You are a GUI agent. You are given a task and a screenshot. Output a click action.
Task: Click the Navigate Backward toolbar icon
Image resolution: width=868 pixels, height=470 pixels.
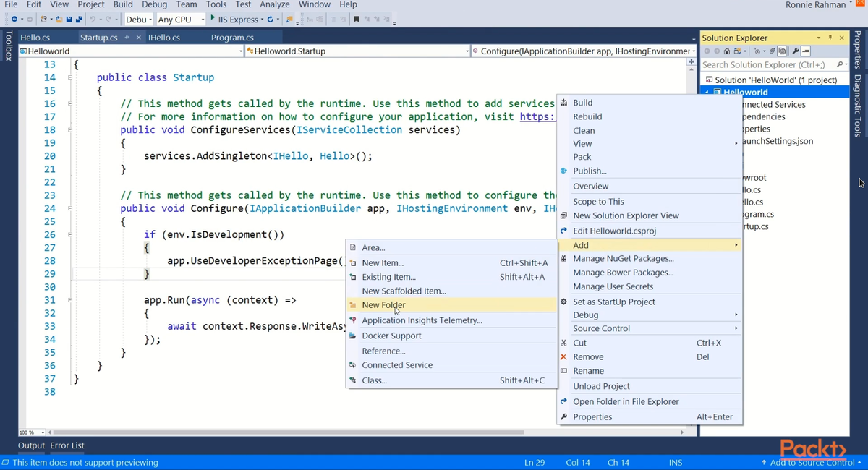pyautogui.click(x=14, y=20)
